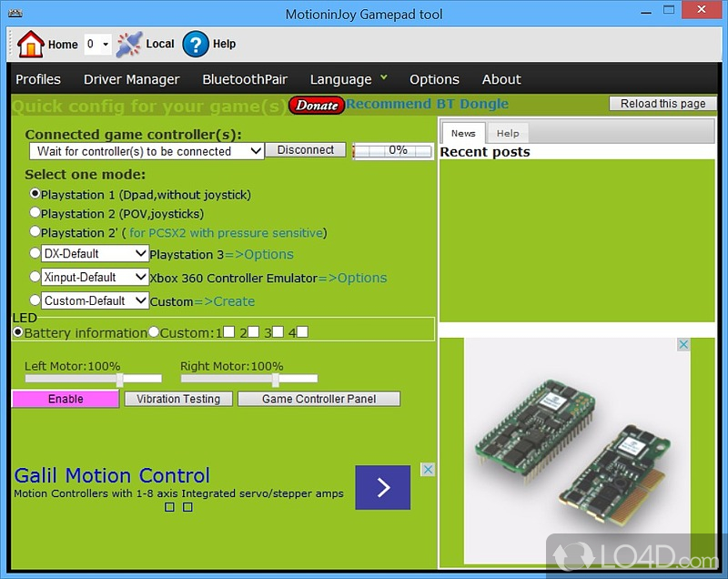Click the gamepad app icon in title bar
The width and height of the screenshot is (728, 579).
tap(15, 14)
